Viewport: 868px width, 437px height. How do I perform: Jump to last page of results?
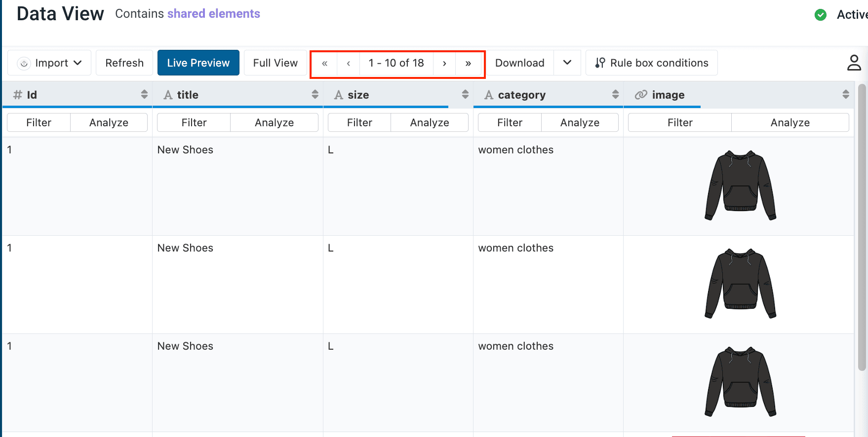(468, 63)
